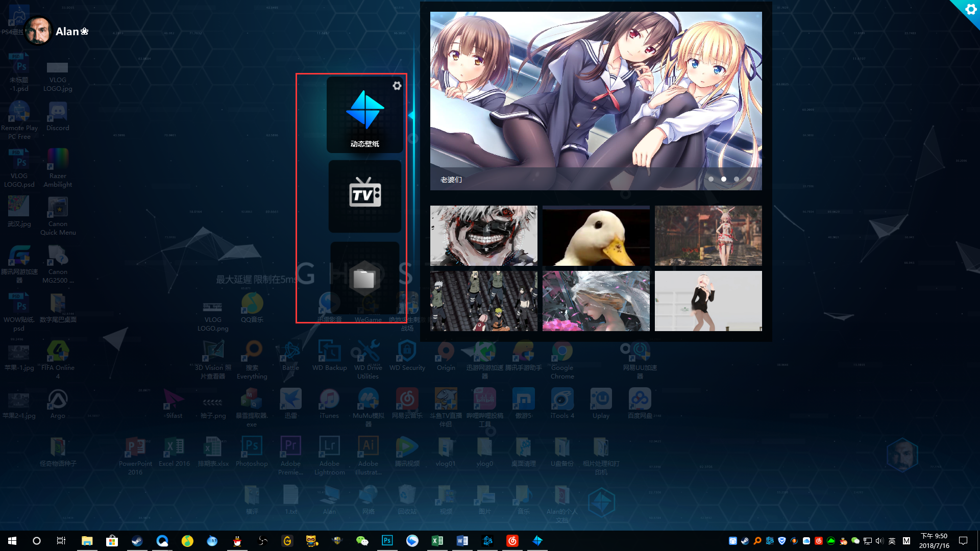Image resolution: width=980 pixels, height=551 pixels.
Task: Open the QQ音乐 desktop shortcut
Action: pos(252,308)
